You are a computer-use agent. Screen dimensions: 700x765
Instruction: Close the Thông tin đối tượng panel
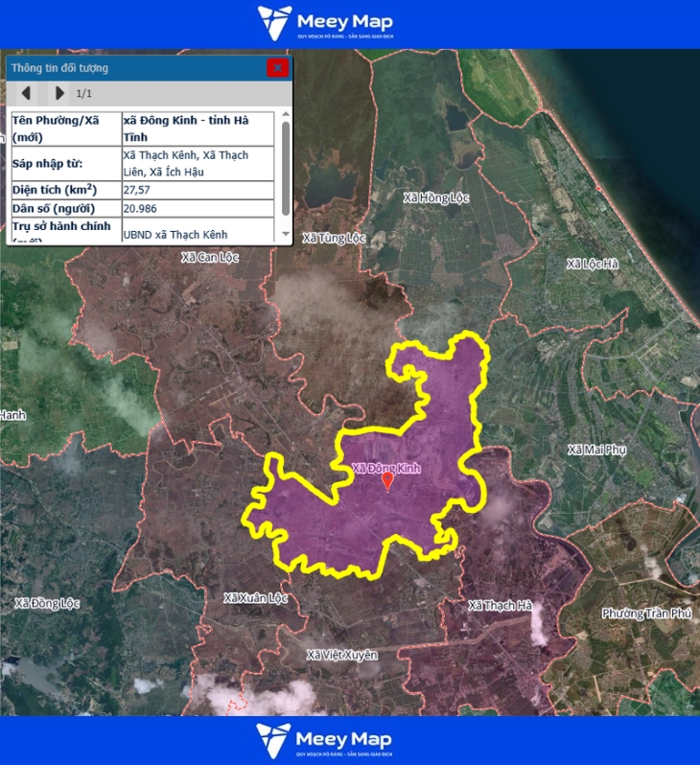277,67
